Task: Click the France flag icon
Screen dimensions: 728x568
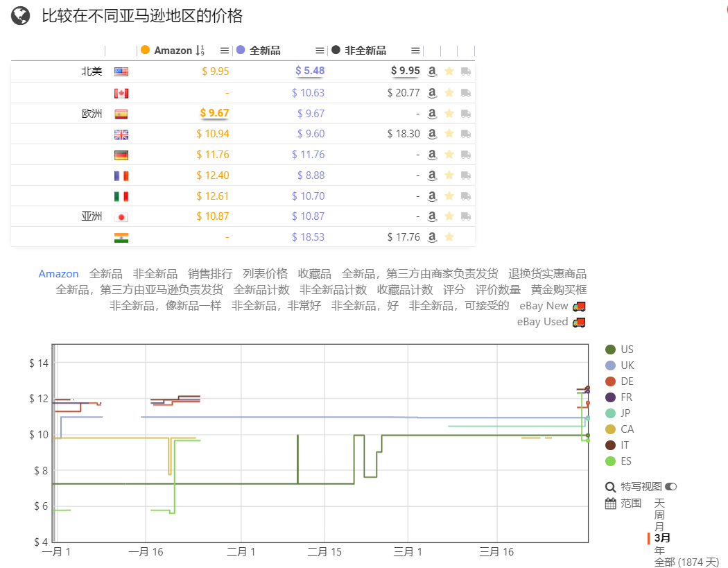Action: (121, 176)
